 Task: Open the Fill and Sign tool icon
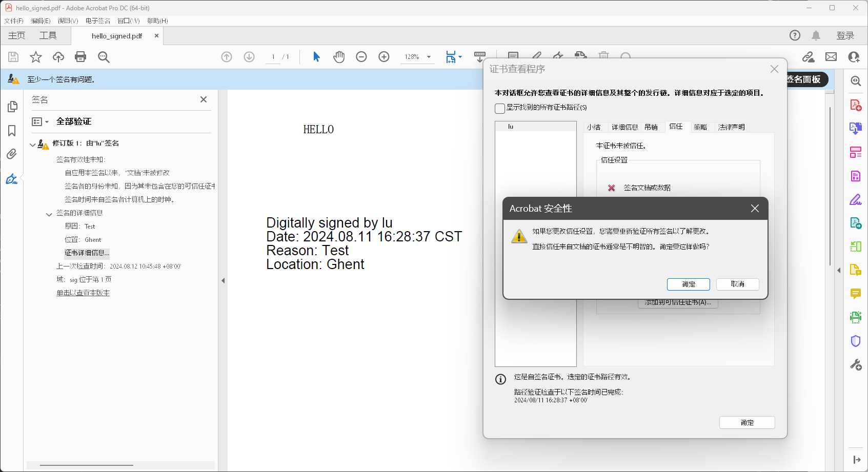pyautogui.click(x=856, y=199)
